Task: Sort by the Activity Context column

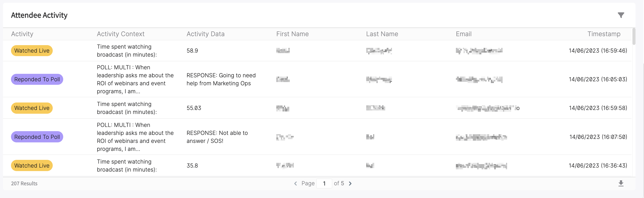Action: [x=120, y=34]
